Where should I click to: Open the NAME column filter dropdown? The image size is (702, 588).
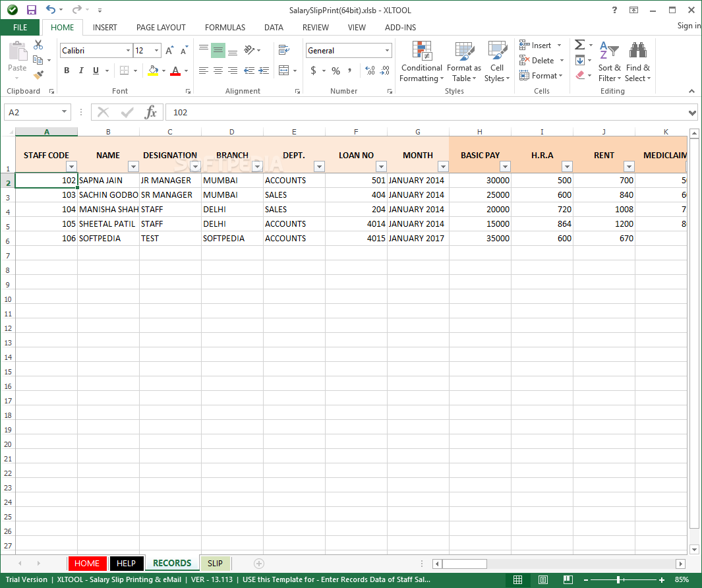(133, 167)
